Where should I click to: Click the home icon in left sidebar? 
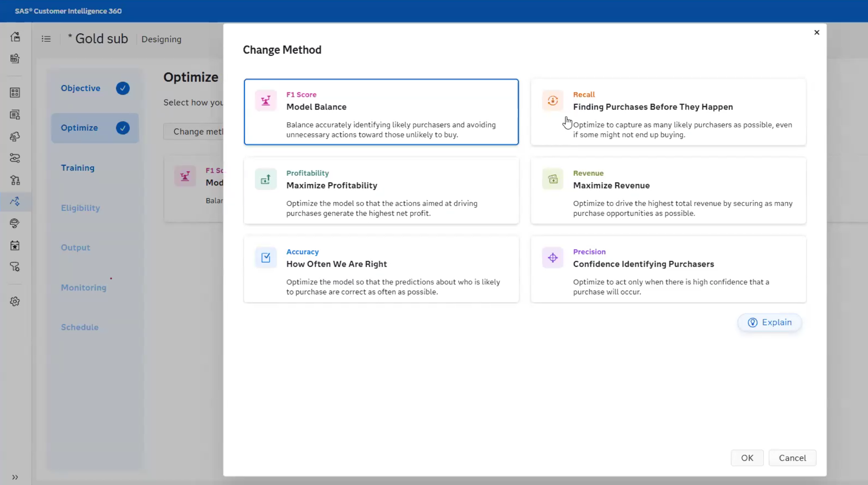[x=15, y=37]
